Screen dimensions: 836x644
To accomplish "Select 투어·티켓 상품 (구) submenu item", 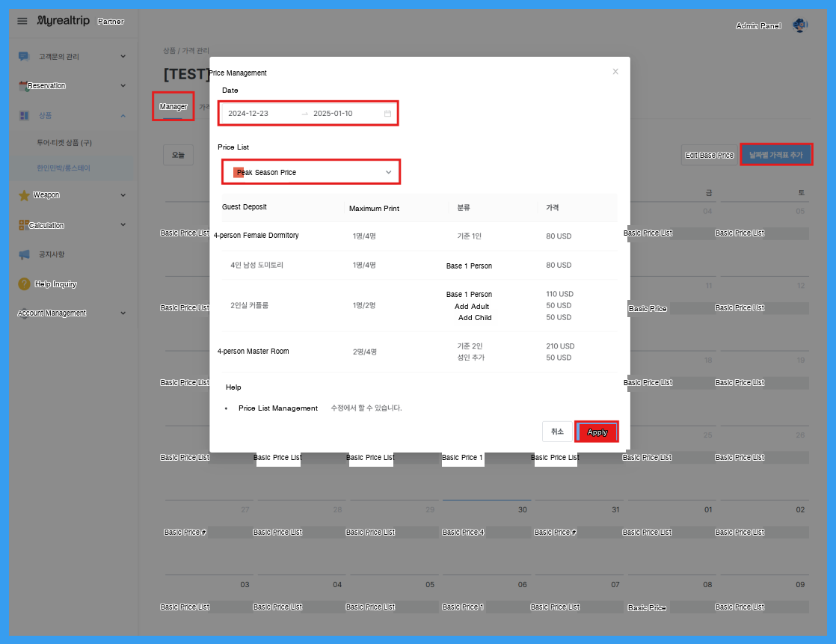I will (x=64, y=143).
